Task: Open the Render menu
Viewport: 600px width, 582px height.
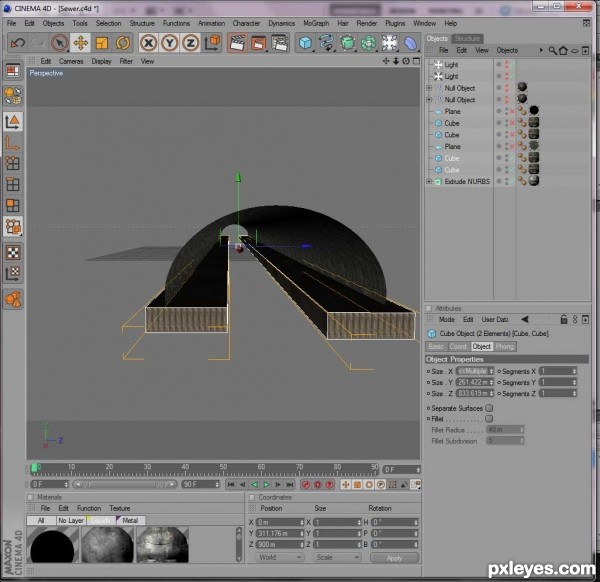Action: [367, 23]
